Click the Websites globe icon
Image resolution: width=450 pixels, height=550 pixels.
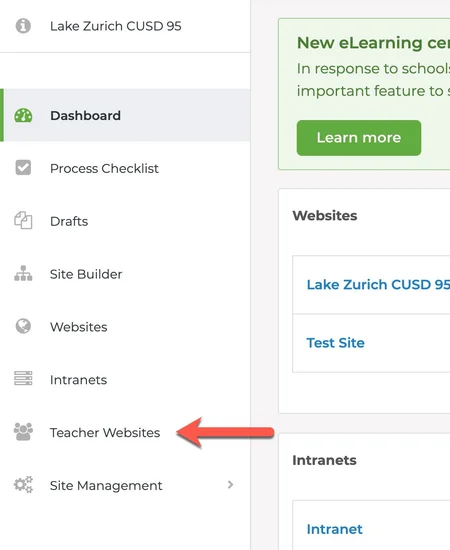tap(23, 326)
